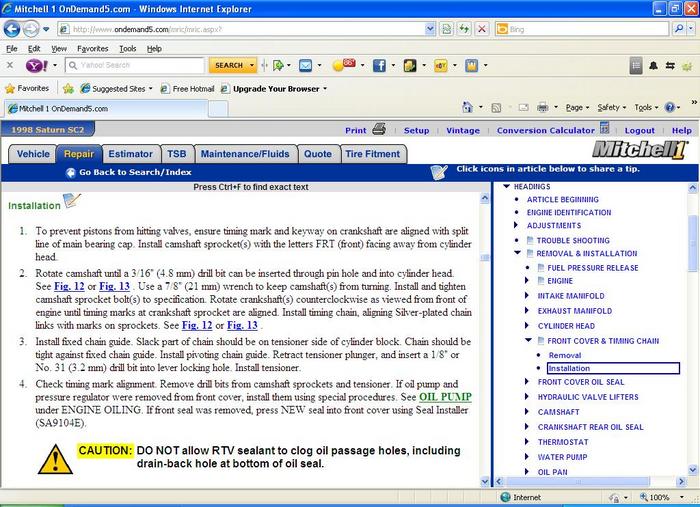Select the THERMOSTAT heading
This screenshot has height=507, width=700.
tap(563, 442)
